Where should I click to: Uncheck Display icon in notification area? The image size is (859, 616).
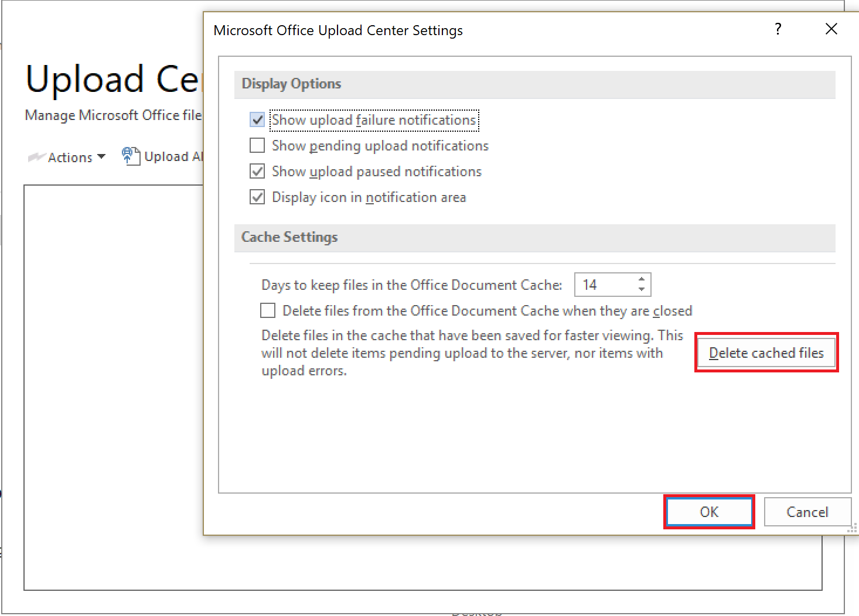click(x=257, y=197)
